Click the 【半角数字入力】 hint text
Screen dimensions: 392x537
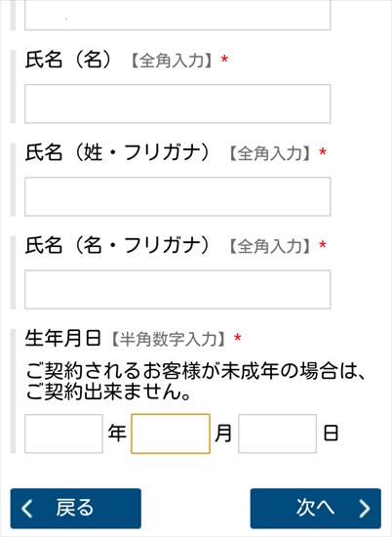coord(169,339)
